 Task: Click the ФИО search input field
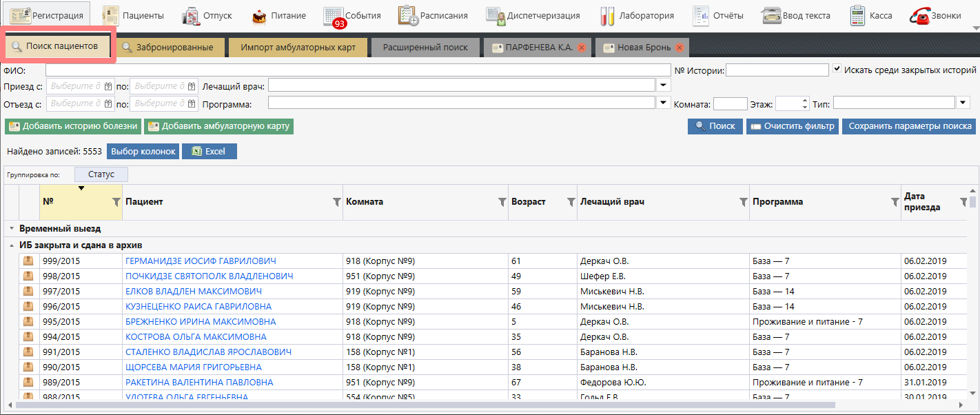click(358, 70)
